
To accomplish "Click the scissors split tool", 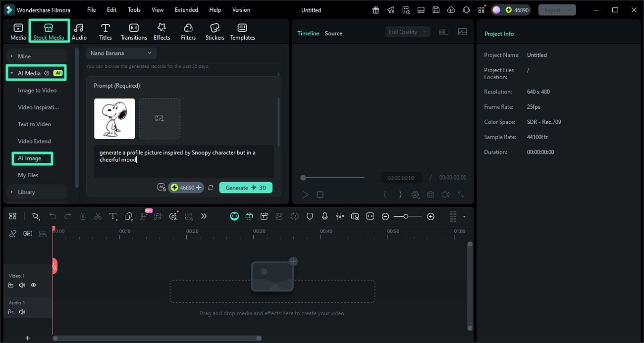I will tap(98, 216).
